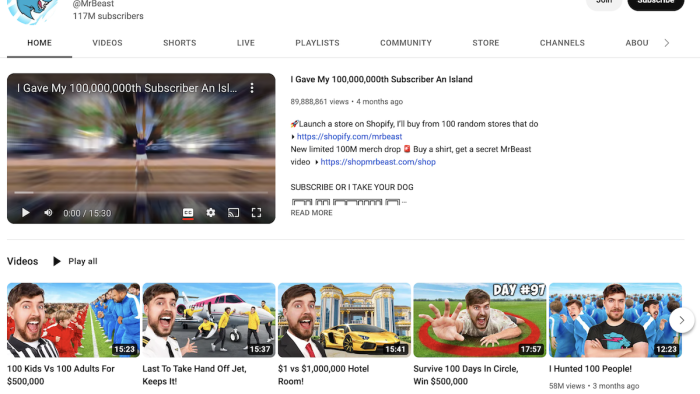The image size is (700, 394).
Task: Open the Videos section heading
Action: point(22,261)
